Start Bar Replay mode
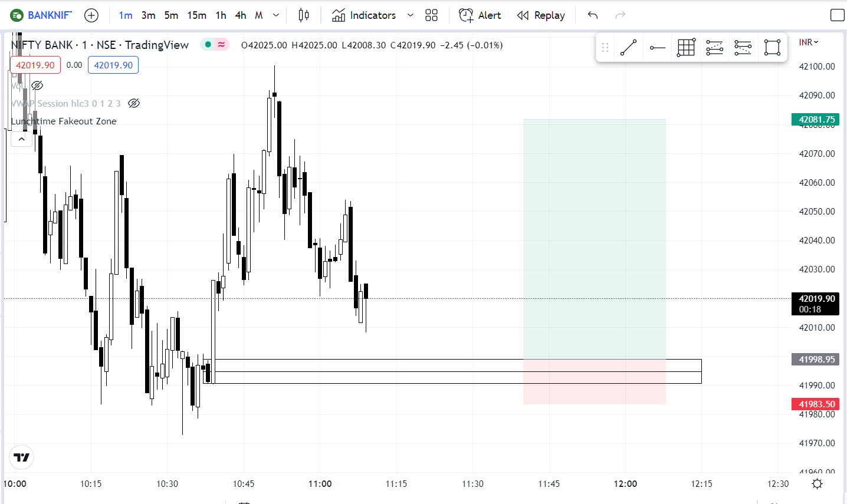Image resolution: width=847 pixels, height=504 pixels. coord(541,15)
